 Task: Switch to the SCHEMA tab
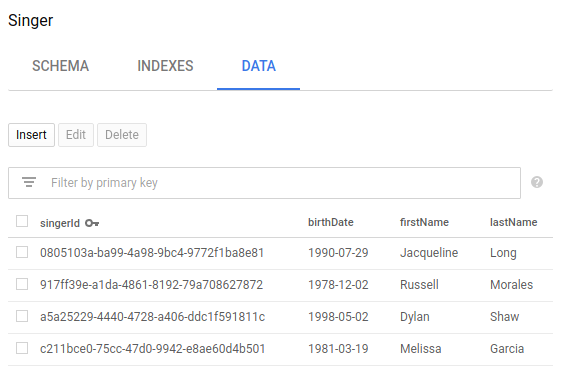60,66
